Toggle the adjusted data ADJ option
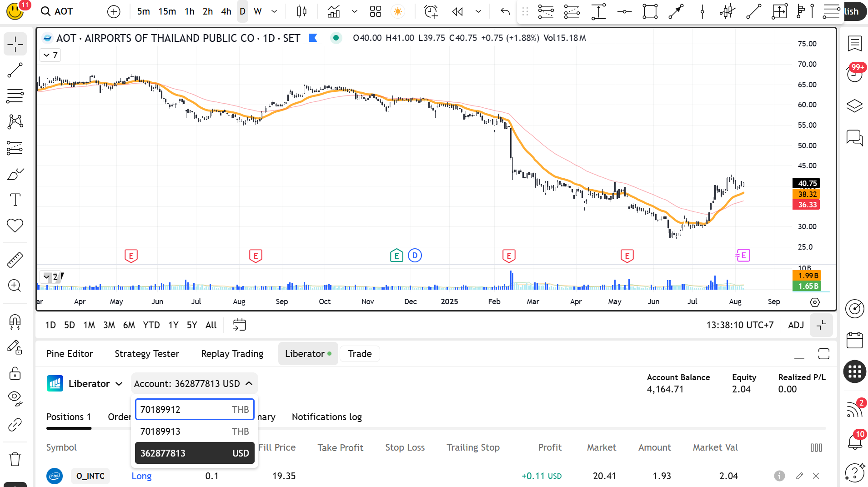This screenshot has width=868, height=487. click(796, 325)
